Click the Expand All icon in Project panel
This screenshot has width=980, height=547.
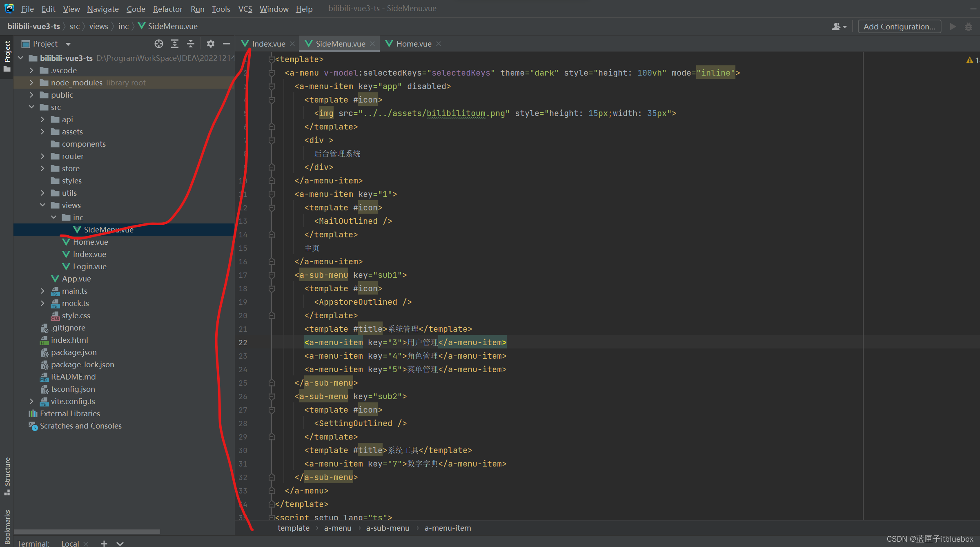click(x=175, y=44)
